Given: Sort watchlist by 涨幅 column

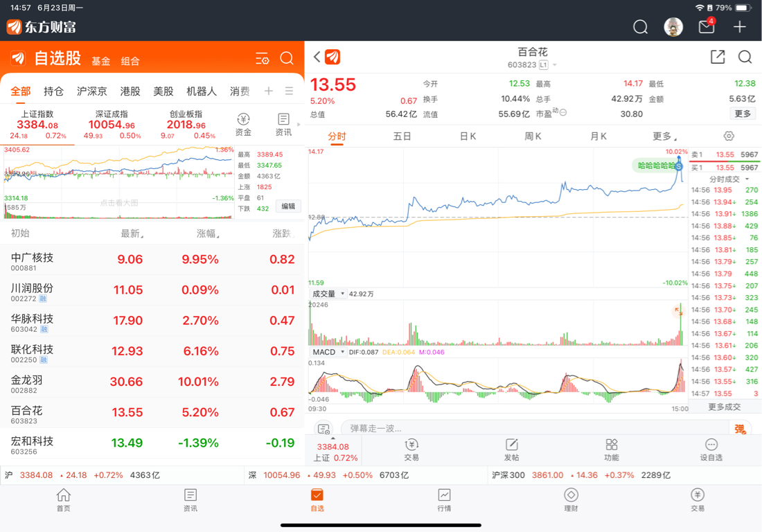Looking at the screenshot, I should [x=208, y=233].
